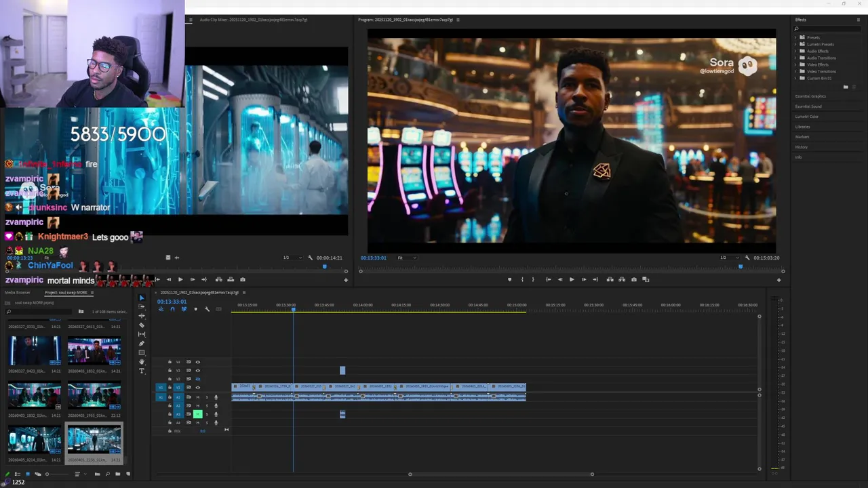Image resolution: width=868 pixels, height=488 pixels.
Task: Open the Markers panel
Action: pyautogui.click(x=802, y=137)
